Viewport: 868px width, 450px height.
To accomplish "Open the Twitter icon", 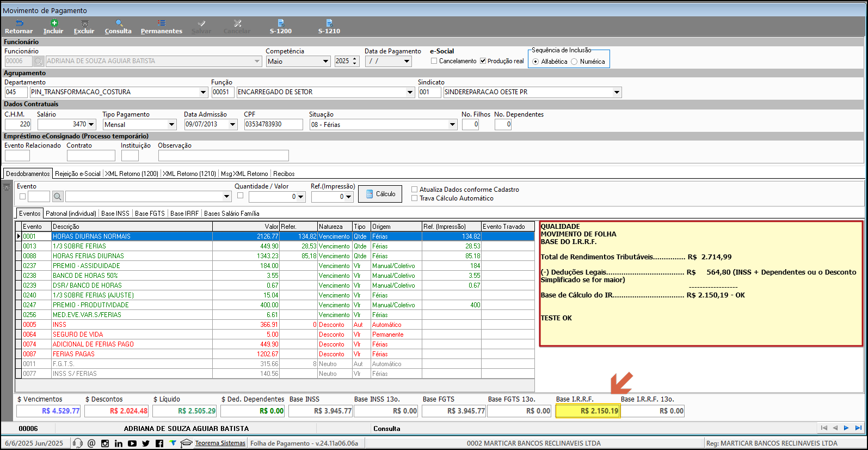I will [146, 443].
